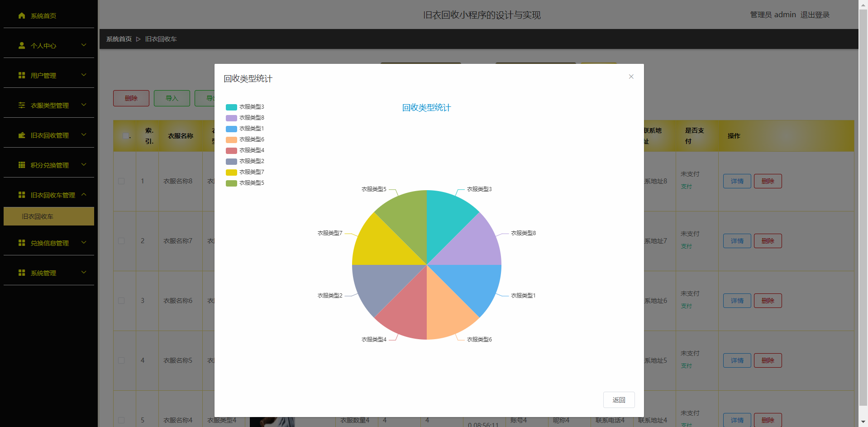Click the home icon beside 系统首页

click(x=21, y=16)
